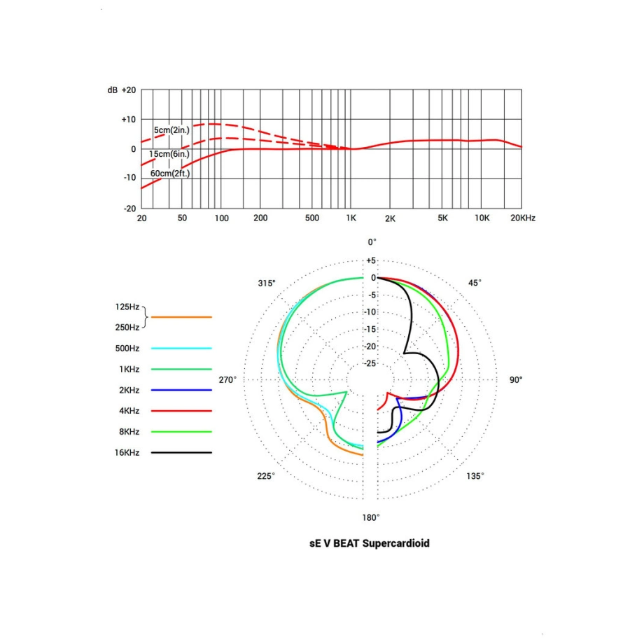Click the orange 125Hz/250Hz legend line

(181, 317)
